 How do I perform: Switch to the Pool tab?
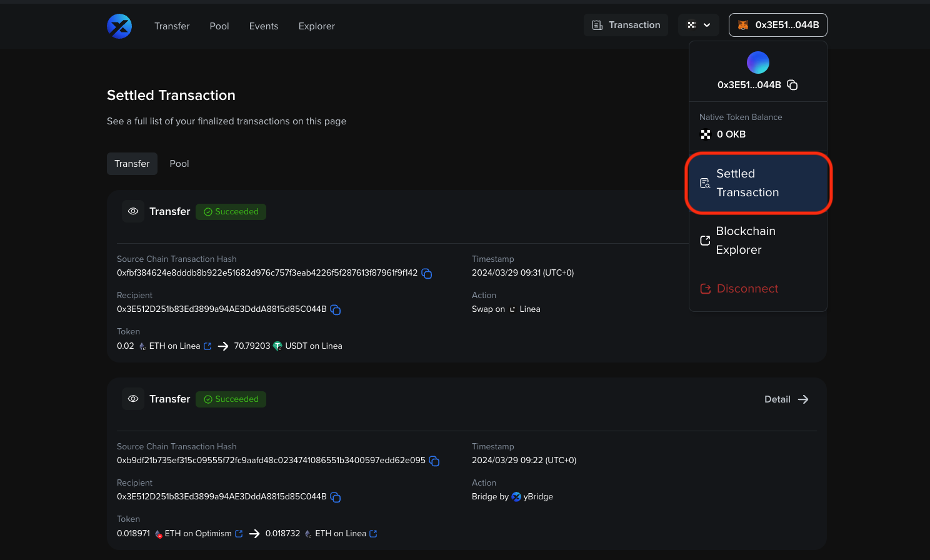(x=179, y=163)
